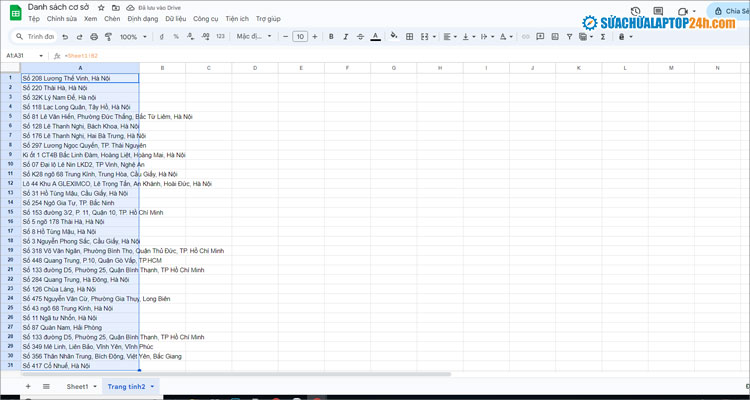Open the Định dạng menu
Viewport: 750px width, 400px height.
pos(143,19)
